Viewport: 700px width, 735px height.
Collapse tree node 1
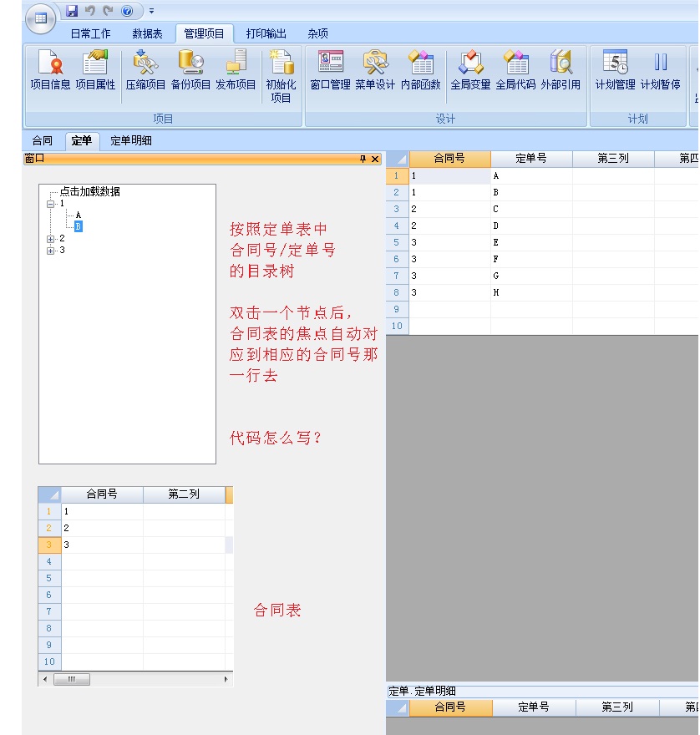(51, 204)
